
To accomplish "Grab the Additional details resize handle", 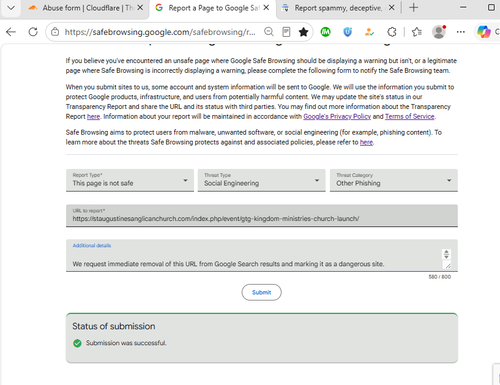I will coord(447,265).
